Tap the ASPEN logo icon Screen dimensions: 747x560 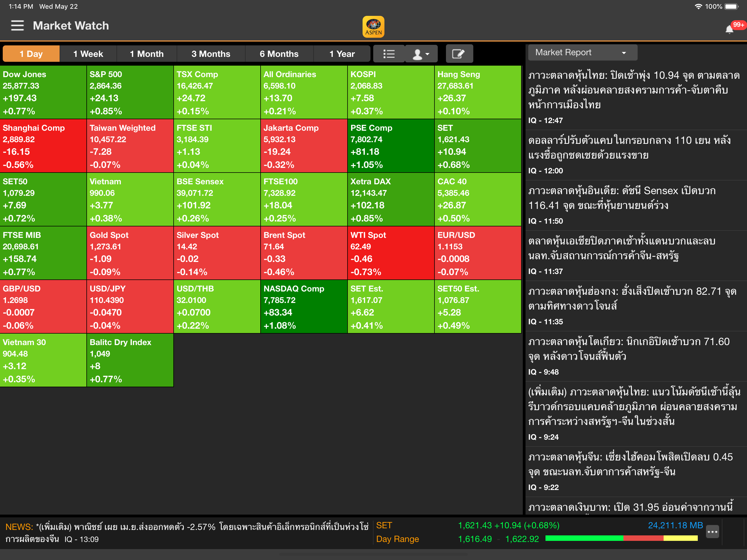click(373, 27)
